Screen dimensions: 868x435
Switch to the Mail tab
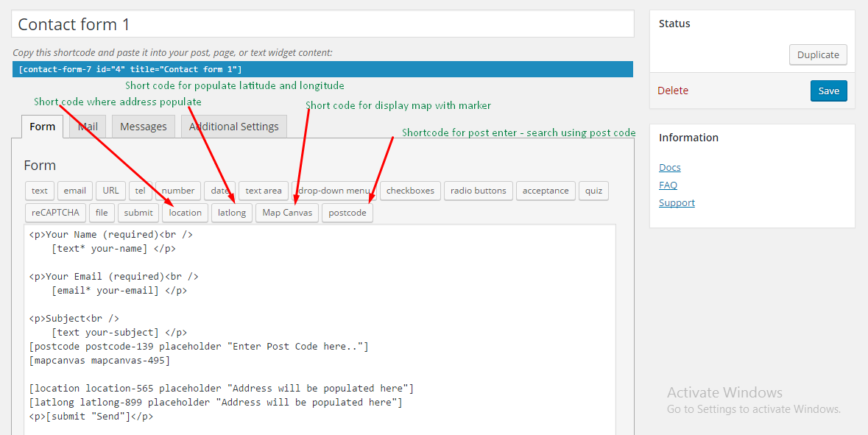(88, 126)
